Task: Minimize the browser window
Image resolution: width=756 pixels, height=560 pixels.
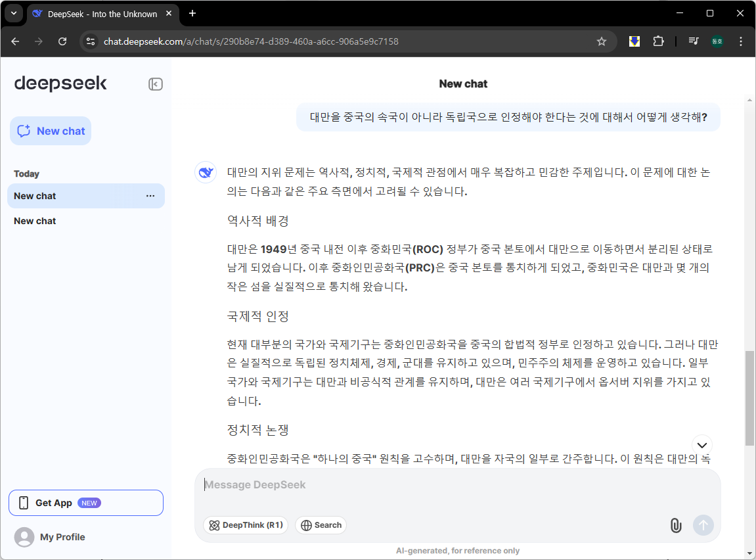Action: [x=680, y=13]
